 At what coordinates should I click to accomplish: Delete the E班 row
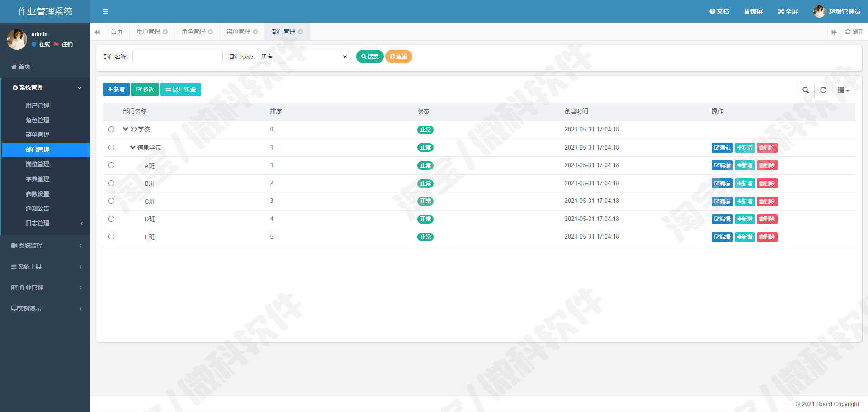tap(767, 237)
